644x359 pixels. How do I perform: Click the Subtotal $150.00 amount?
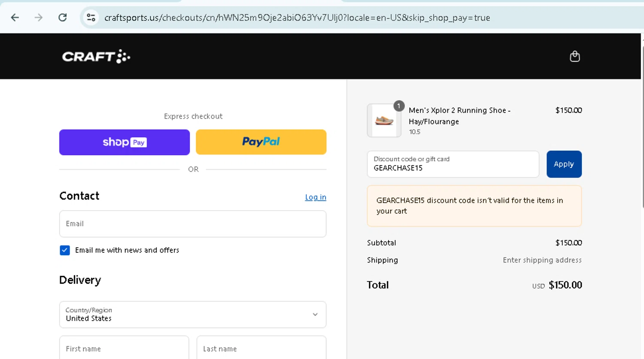click(568, 243)
